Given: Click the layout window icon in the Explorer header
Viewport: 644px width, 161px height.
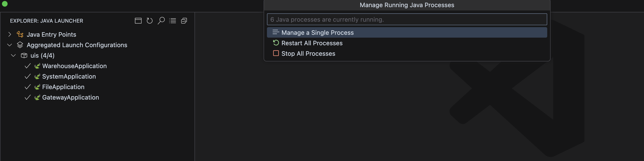Looking at the screenshot, I should click(138, 21).
